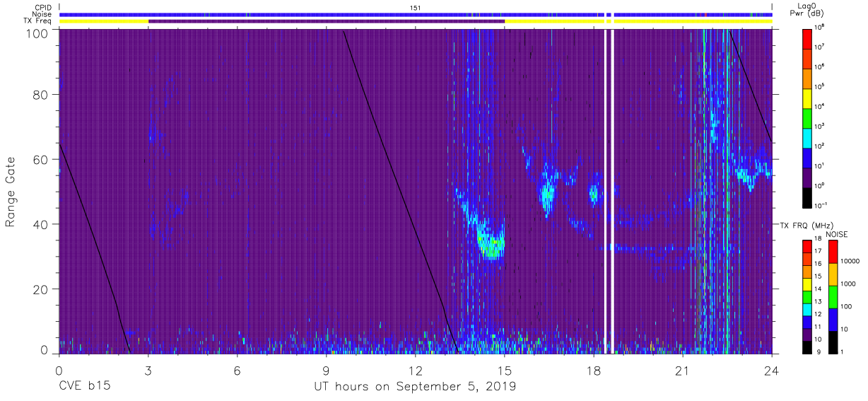Image resolution: width=868 pixels, height=401 pixels.
Task: Click the x-axis tick label '3'
Action: tap(148, 371)
